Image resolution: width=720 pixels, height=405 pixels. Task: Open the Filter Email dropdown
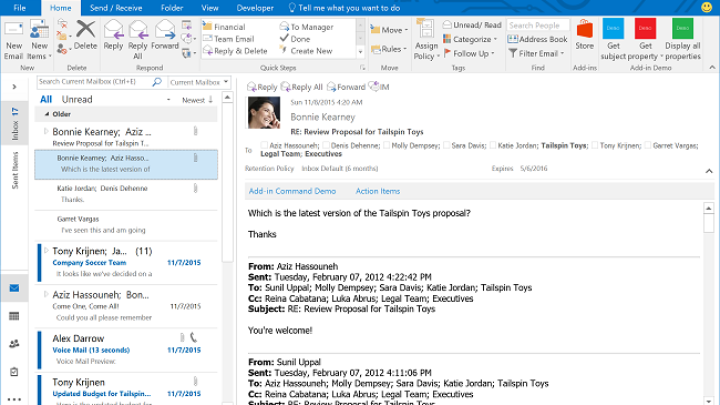click(536, 54)
